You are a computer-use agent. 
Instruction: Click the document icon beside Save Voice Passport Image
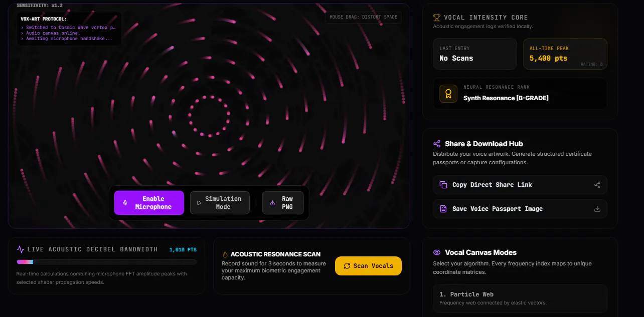click(443, 209)
